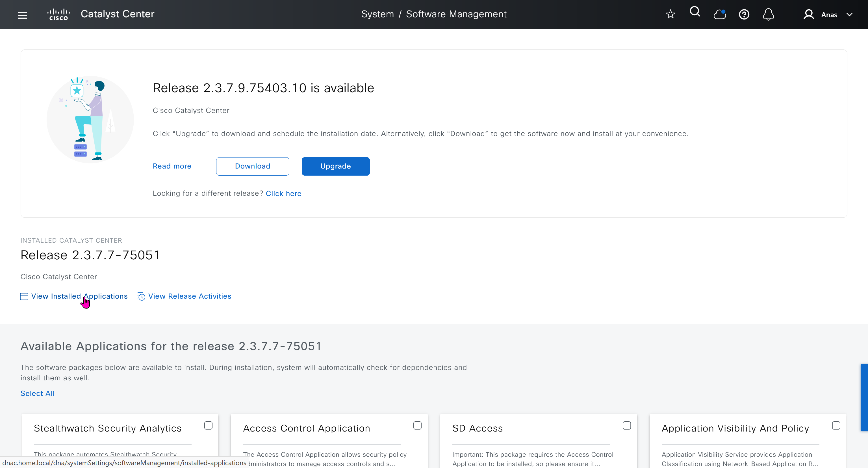Open Read more release link

172,166
